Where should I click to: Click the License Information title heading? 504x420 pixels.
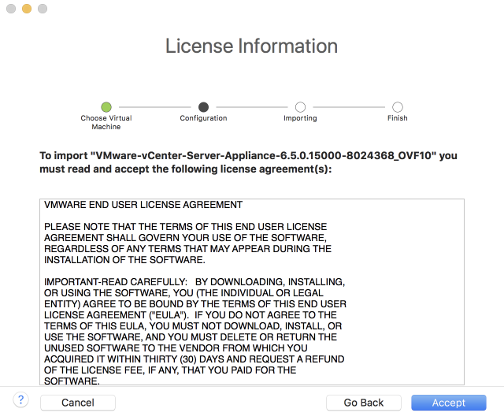(251, 46)
